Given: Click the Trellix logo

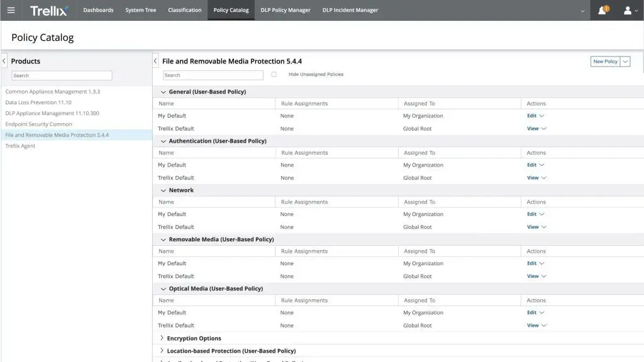Looking at the screenshot, I should (49, 10).
